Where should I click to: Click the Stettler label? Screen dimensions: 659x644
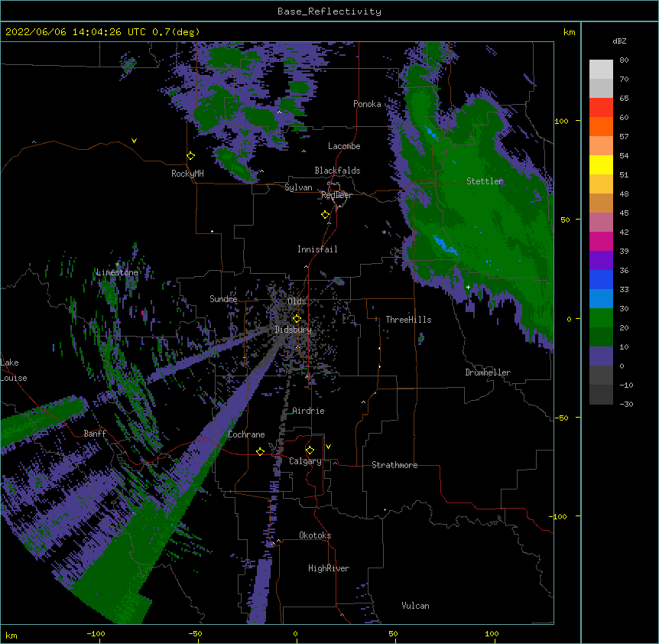pos(485,181)
